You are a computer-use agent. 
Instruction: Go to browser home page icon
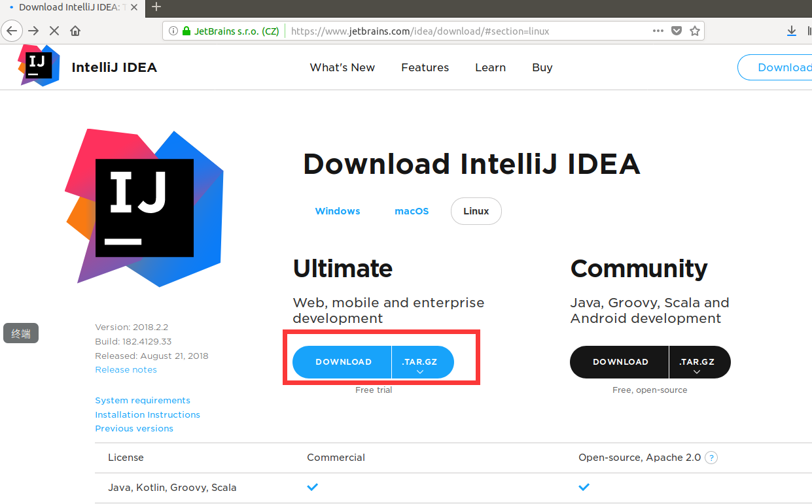pyautogui.click(x=75, y=31)
